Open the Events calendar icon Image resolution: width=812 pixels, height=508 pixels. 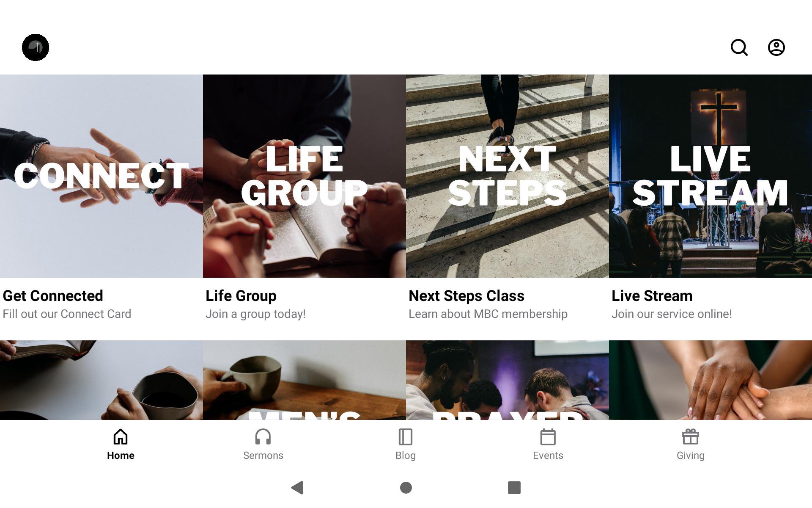coord(548,436)
